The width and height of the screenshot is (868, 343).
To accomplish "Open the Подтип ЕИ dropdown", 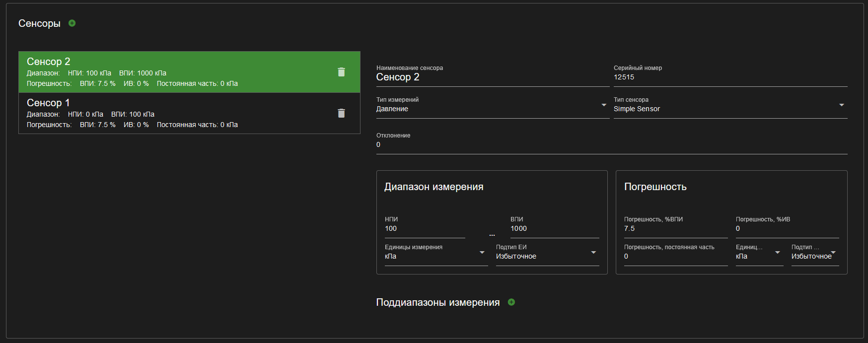I will (x=547, y=253).
